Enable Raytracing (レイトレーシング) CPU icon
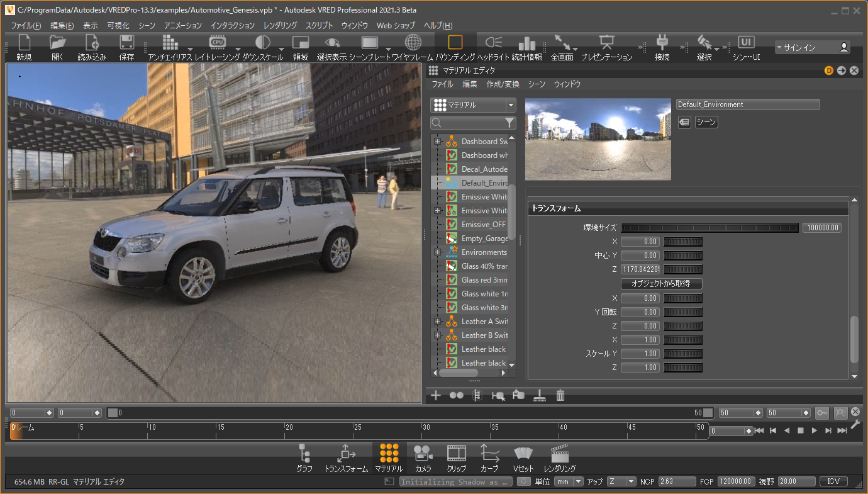Screen dimensions: 868x494 tap(217, 43)
